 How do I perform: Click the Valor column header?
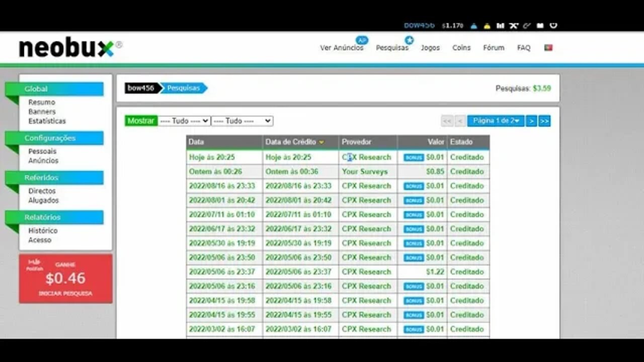(x=422, y=142)
